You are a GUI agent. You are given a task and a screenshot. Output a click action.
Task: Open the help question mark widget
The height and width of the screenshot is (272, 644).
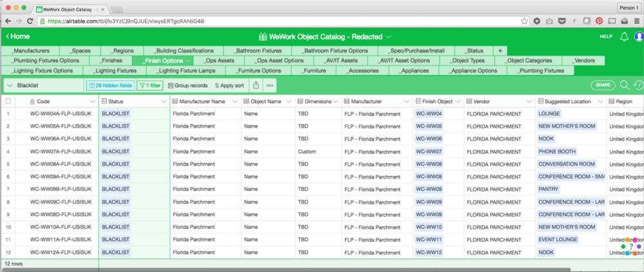coord(631,247)
